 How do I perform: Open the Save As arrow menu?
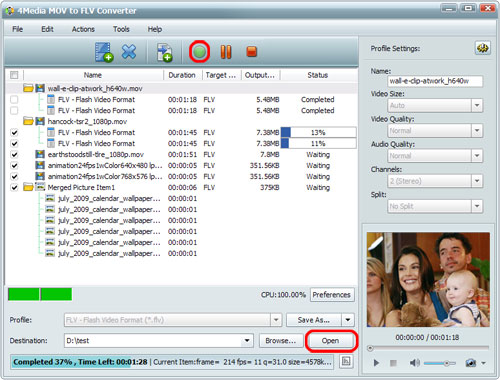tap(348, 320)
